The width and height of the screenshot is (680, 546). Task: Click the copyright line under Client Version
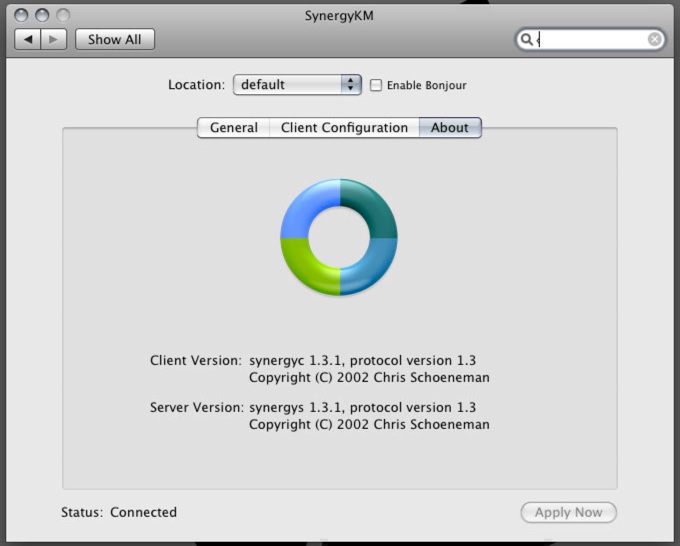pos(369,378)
